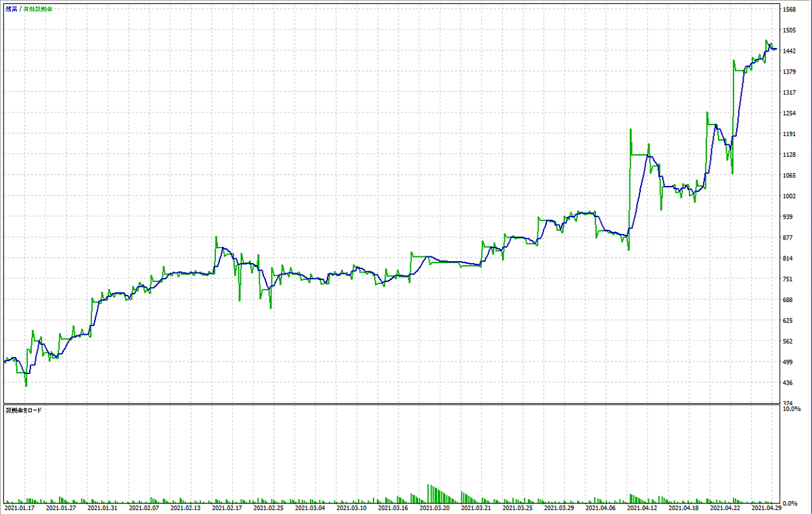Viewport: 812px width, 514px height.
Task: Select the 1505 axis value
Action: click(x=790, y=30)
